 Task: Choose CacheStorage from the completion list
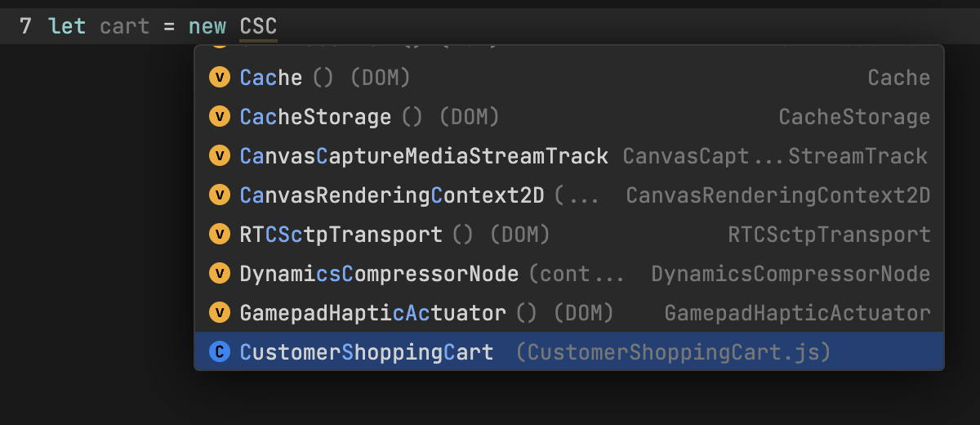pos(315,117)
